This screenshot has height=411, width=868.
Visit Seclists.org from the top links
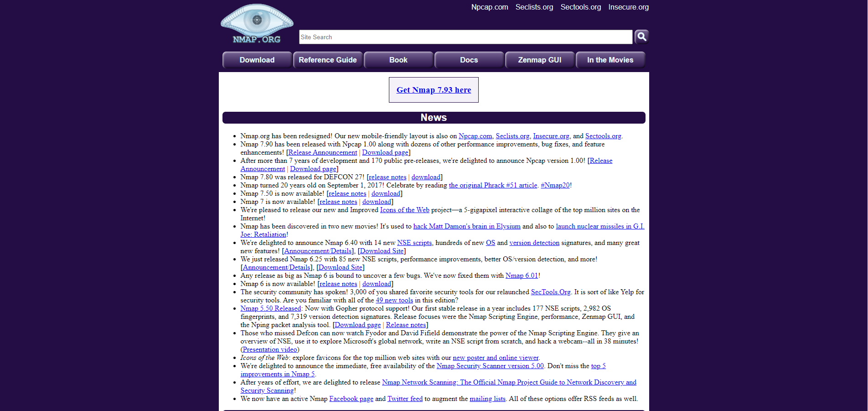(x=534, y=7)
